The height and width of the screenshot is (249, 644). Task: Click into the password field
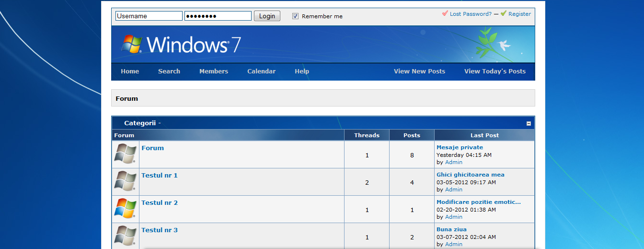[x=218, y=16]
